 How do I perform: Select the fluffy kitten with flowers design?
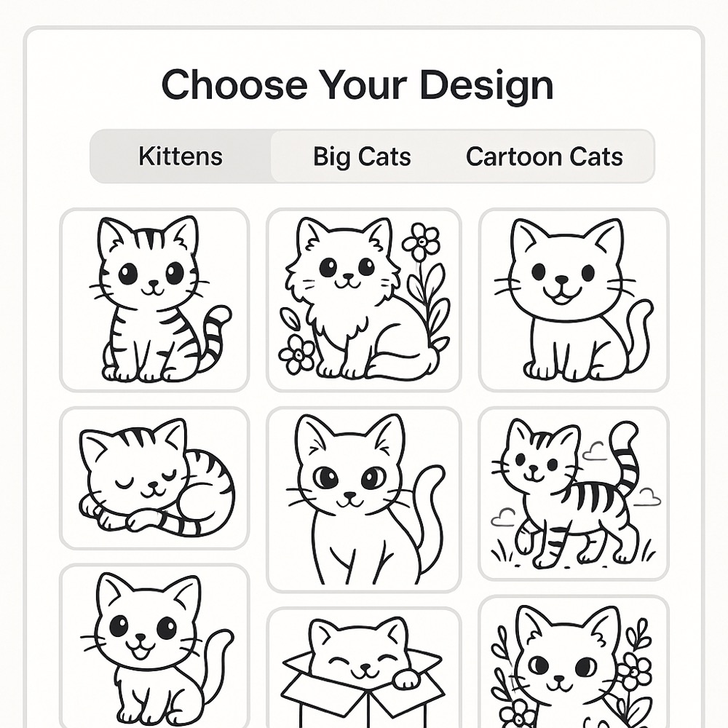[363, 299]
